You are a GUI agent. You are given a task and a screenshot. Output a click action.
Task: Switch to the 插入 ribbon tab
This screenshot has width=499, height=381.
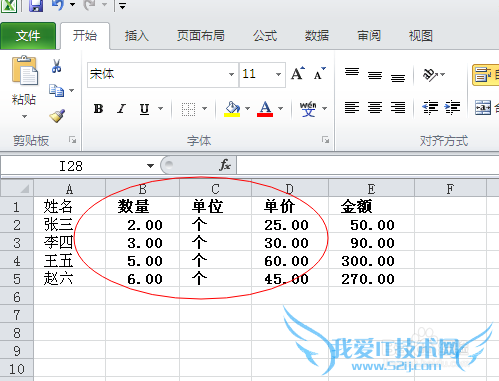coord(137,36)
